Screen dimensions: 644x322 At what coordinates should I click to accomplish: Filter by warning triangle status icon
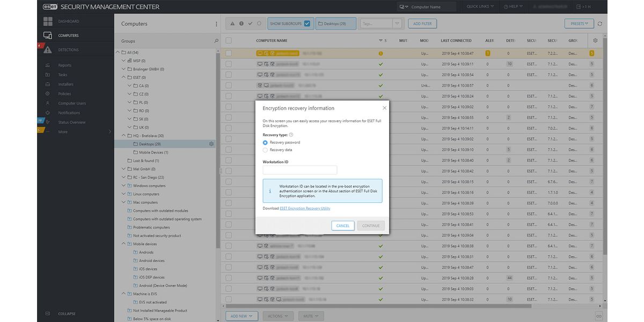(232, 24)
